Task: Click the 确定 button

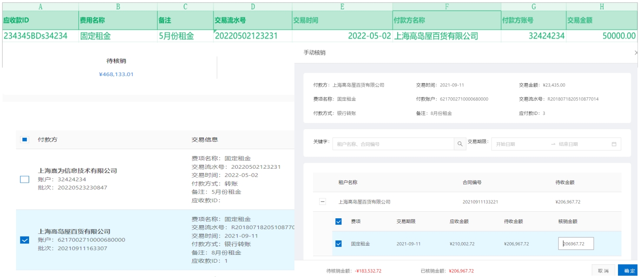Action: point(627,270)
